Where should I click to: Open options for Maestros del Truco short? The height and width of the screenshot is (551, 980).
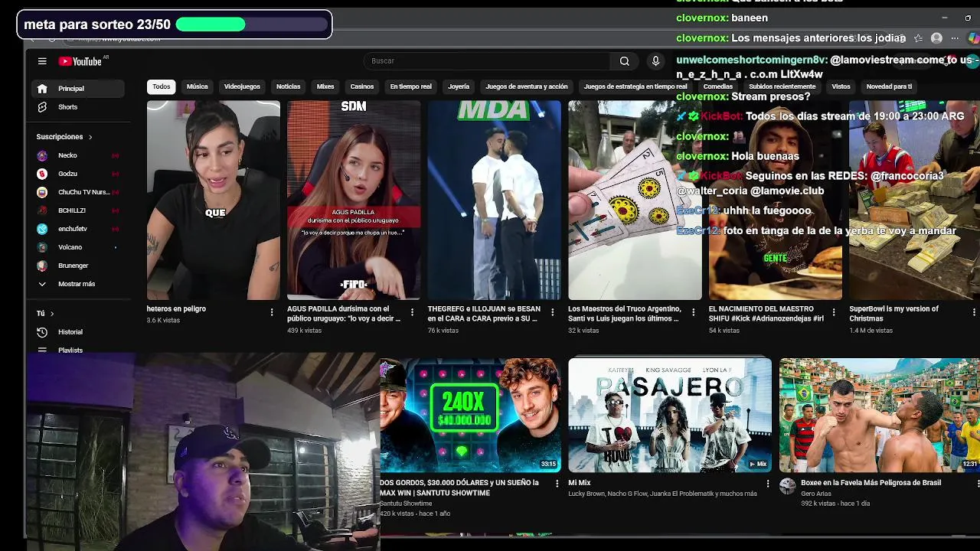693,312
